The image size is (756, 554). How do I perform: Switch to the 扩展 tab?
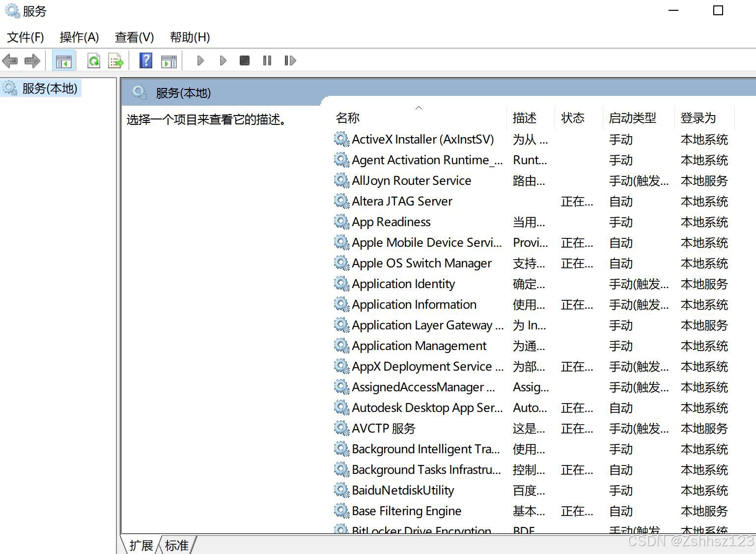(141, 545)
